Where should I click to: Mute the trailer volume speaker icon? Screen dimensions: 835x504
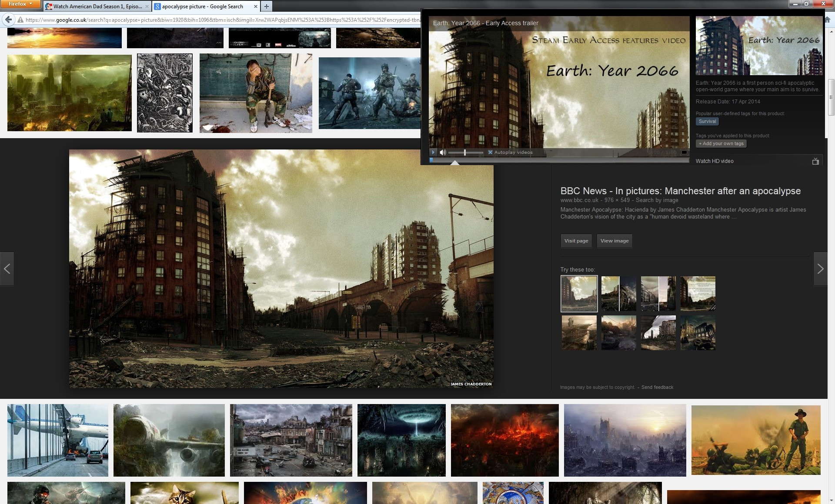[x=443, y=152]
